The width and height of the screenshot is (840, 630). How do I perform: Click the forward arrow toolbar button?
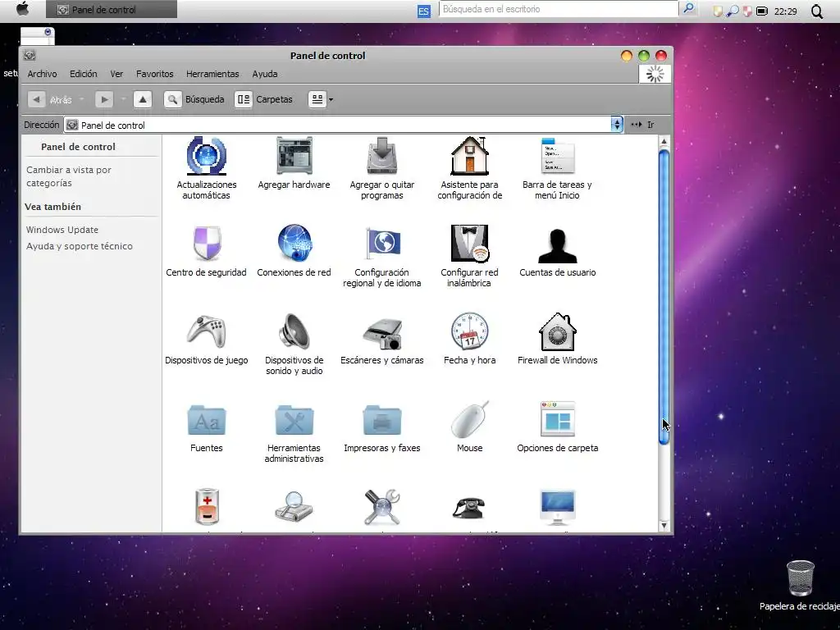point(104,99)
